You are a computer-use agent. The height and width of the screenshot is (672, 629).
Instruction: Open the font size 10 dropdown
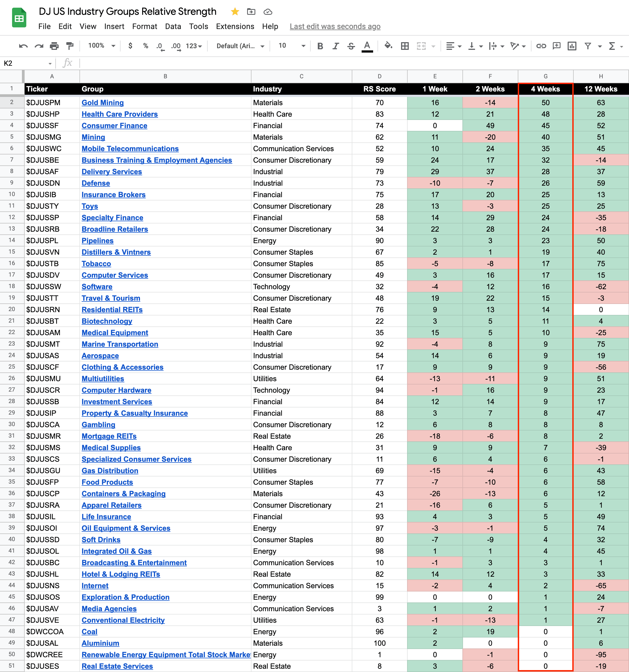click(291, 46)
